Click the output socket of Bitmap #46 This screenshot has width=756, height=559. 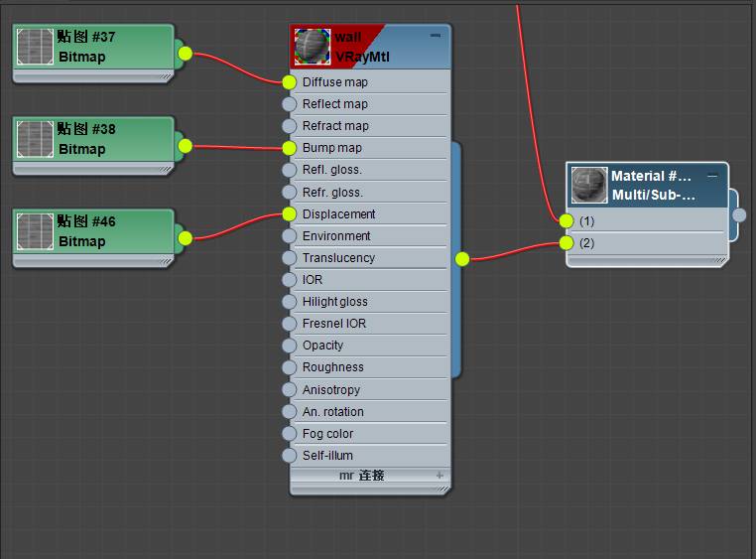(x=186, y=238)
